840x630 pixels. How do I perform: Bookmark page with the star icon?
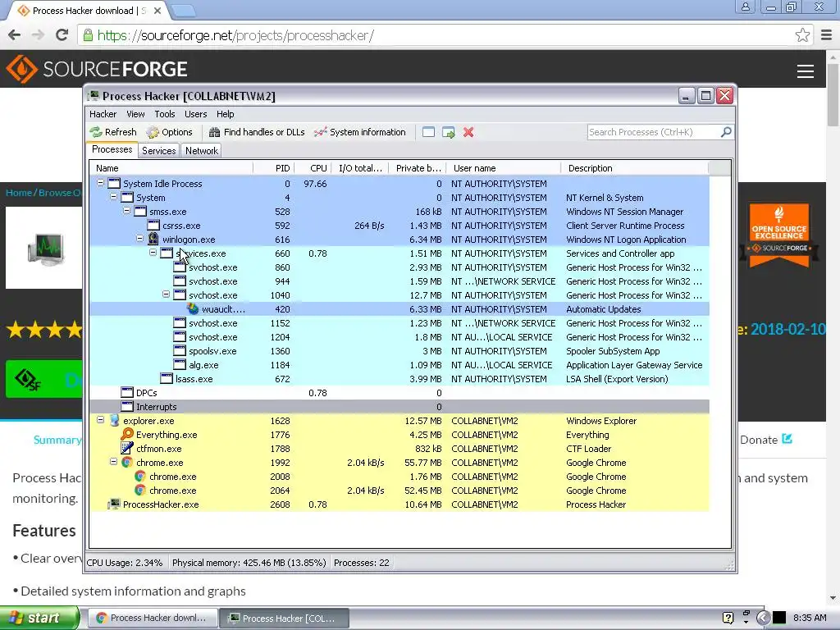[x=802, y=35]
